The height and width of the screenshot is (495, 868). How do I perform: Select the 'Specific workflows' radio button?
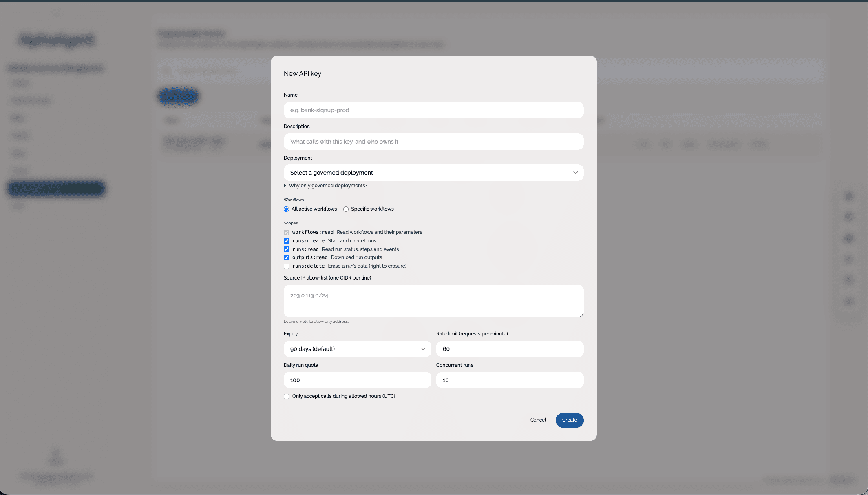346,209
